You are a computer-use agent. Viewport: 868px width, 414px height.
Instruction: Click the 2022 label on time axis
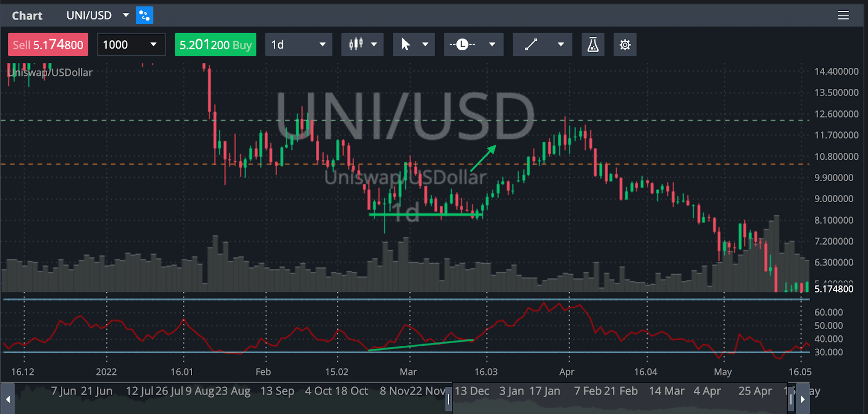click(106, 372)
